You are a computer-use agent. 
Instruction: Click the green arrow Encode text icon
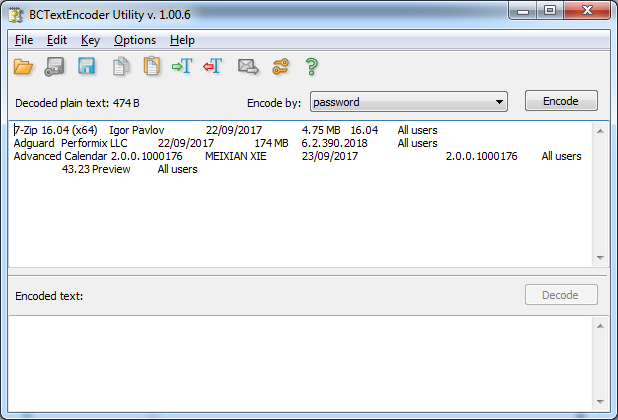click(182, 67)
